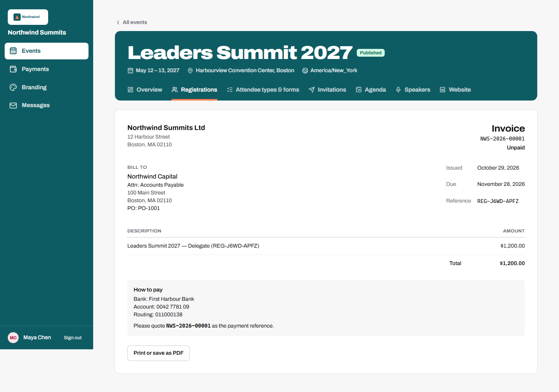Open the Overview tab
The image size is (559, 392).
tap(145, 90)
